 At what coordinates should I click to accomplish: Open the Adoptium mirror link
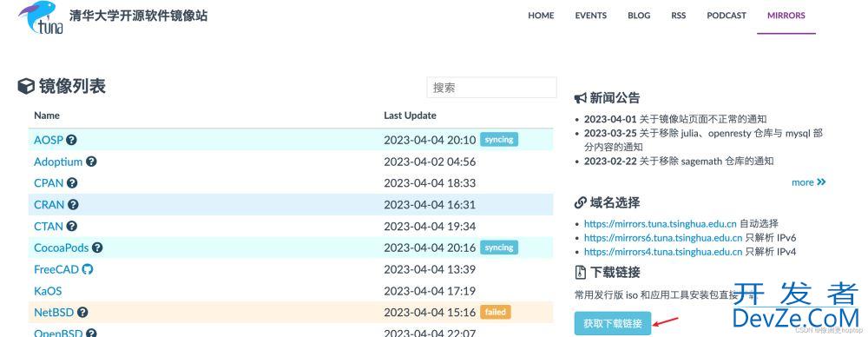58,162
